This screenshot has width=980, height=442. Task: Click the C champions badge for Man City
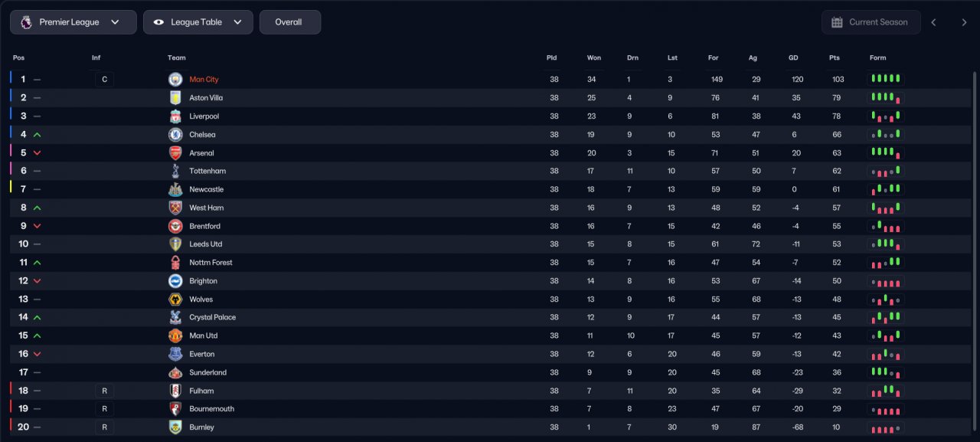click(104, 80)
